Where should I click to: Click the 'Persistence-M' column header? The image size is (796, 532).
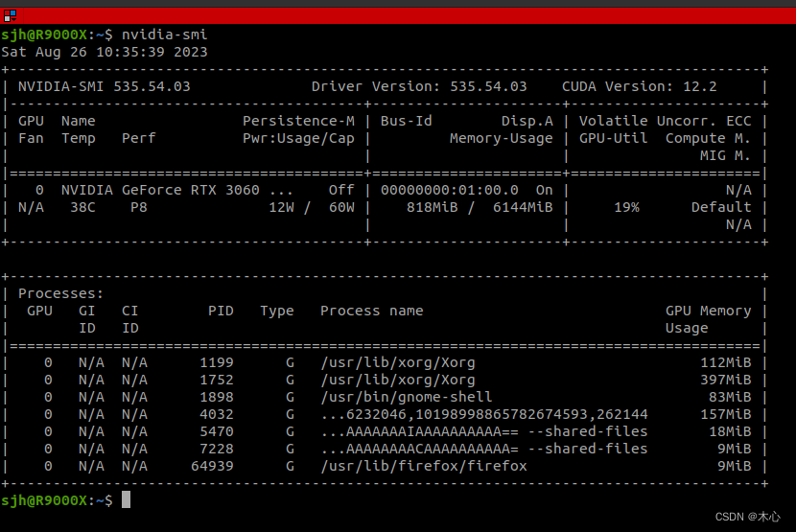click(x=298, y=122)
